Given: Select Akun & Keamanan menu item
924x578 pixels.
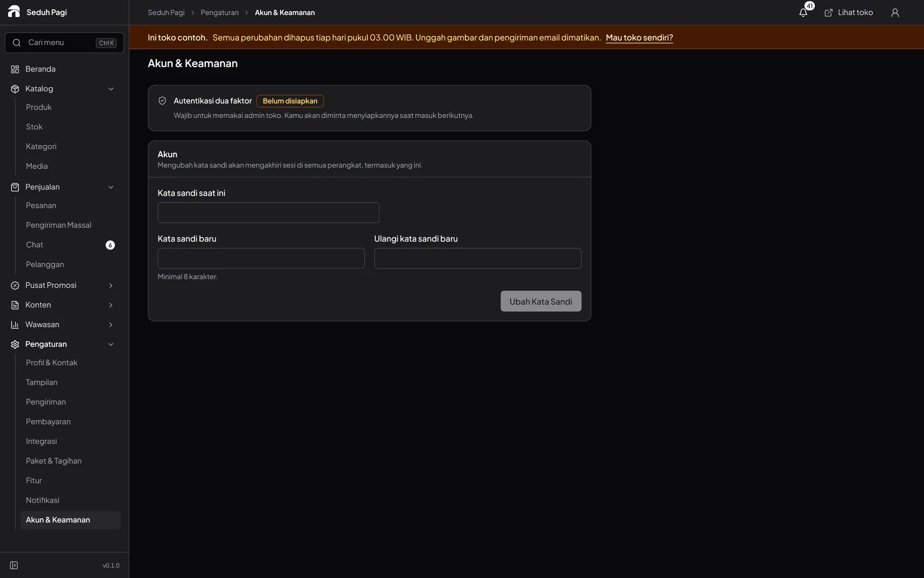Looking at the screenshot, I should 70,520.
